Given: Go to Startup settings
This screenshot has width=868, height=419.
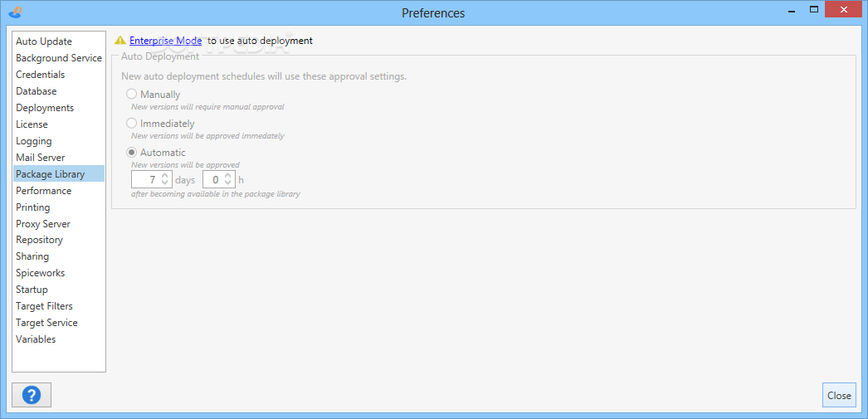Looking at the screenshot, I should [x=59, y=290].
